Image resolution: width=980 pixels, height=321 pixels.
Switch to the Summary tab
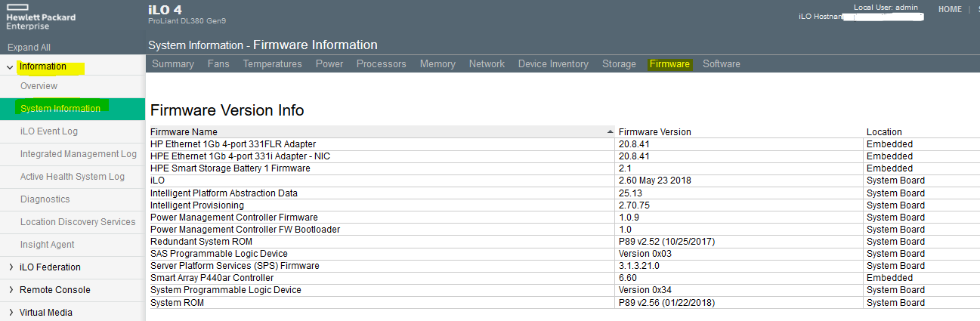pos(173,64)
